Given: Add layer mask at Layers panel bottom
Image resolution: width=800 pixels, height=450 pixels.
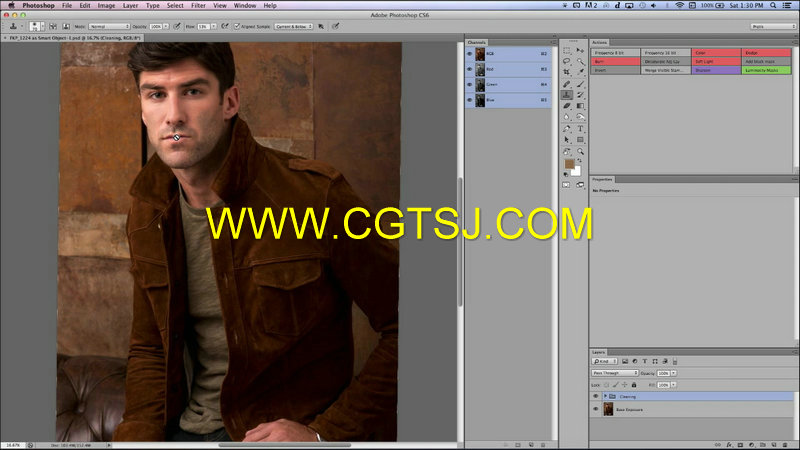Looking at the screenshot, I should tap(740, 445).
